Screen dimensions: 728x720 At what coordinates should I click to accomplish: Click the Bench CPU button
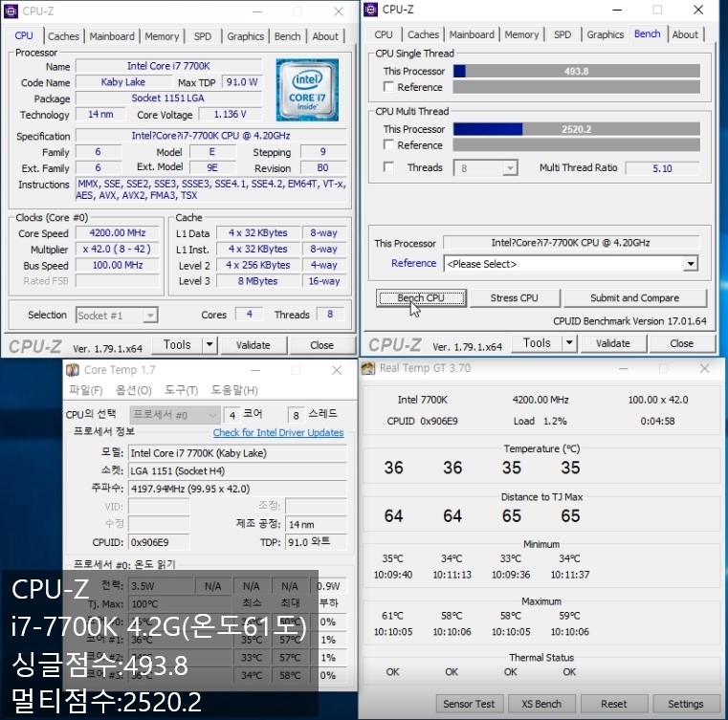coord(421,297)
